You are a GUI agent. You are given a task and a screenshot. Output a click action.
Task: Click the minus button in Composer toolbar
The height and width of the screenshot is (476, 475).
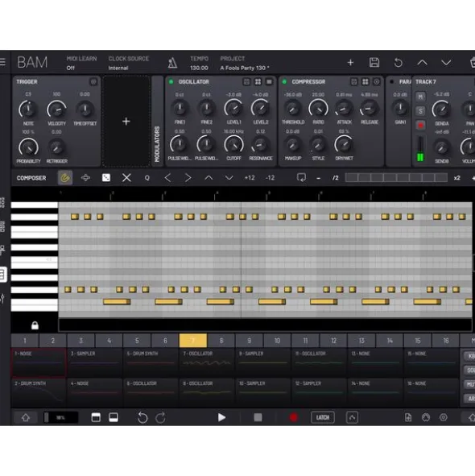tap(318, 179)
